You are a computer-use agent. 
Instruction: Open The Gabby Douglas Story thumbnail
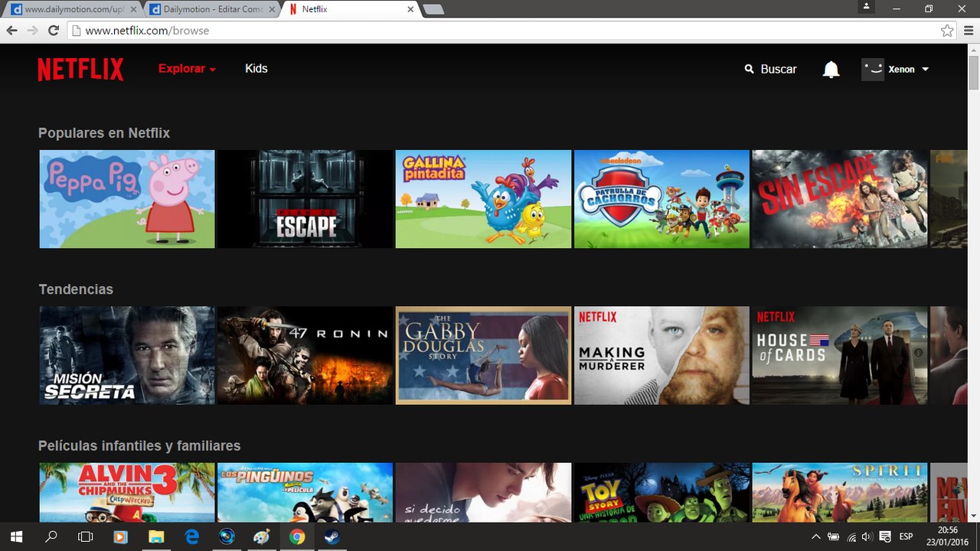click(x=484, y=356)
